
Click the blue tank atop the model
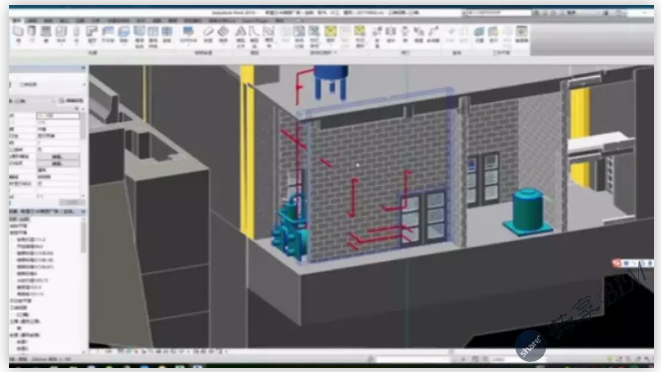tap(332, 81)
